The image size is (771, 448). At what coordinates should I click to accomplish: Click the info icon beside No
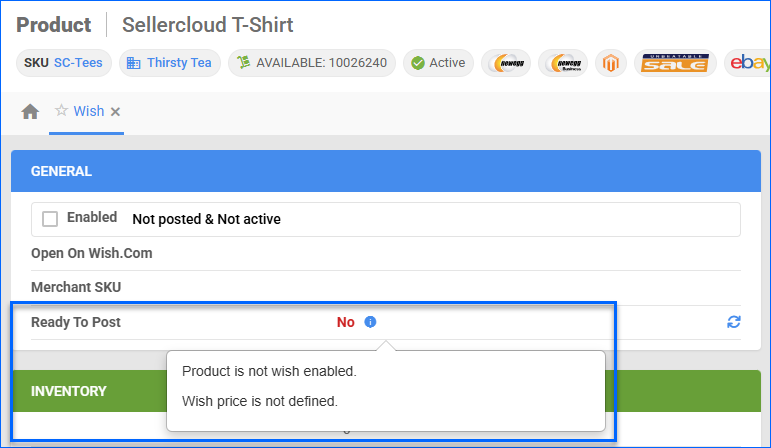[370, 322]
